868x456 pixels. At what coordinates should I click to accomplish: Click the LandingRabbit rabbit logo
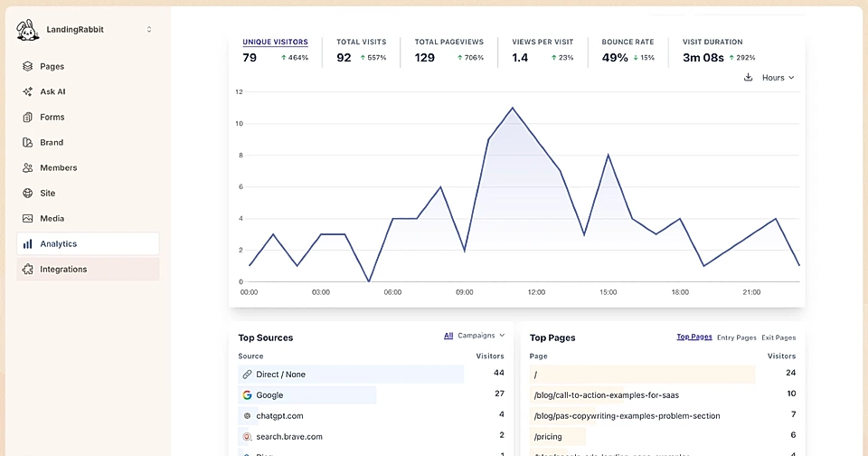point(28,30)
